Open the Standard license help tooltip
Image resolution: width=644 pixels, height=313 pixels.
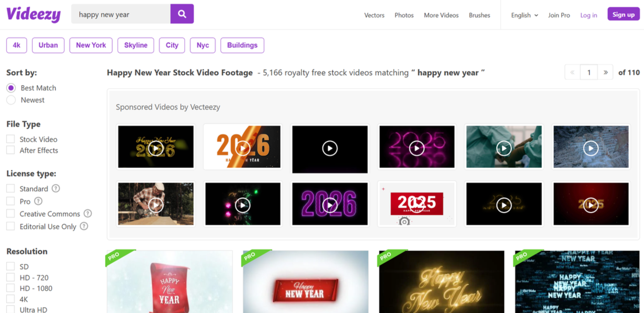(x=55, y=188)
